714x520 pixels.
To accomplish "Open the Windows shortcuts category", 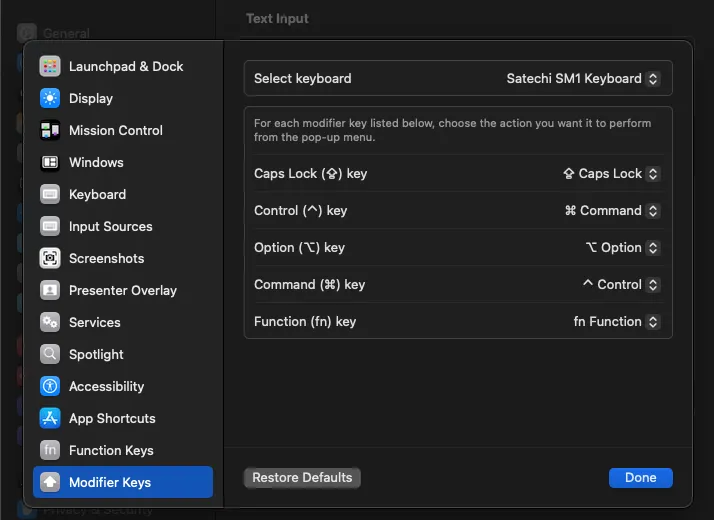I will (96, 163).
